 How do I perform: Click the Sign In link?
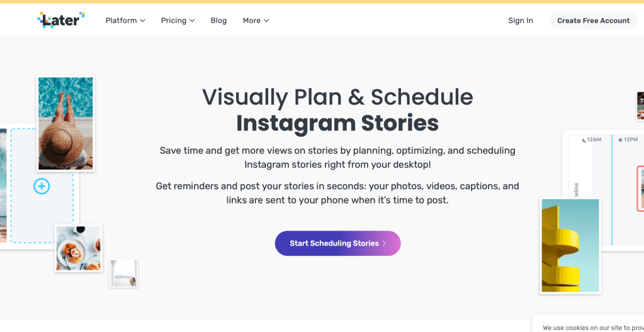[521, 21]
